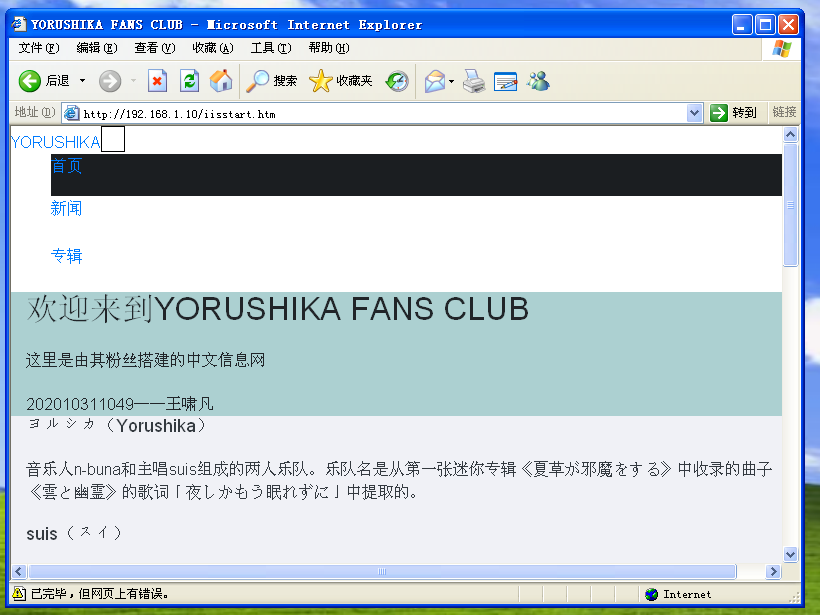Click the Windows flag logo

click(x=781, y=49)
